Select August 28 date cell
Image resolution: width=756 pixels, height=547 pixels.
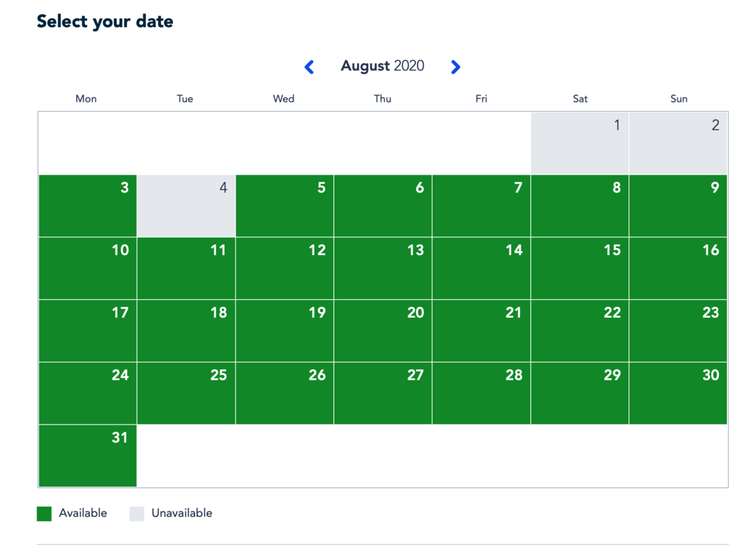pos(481,394)
